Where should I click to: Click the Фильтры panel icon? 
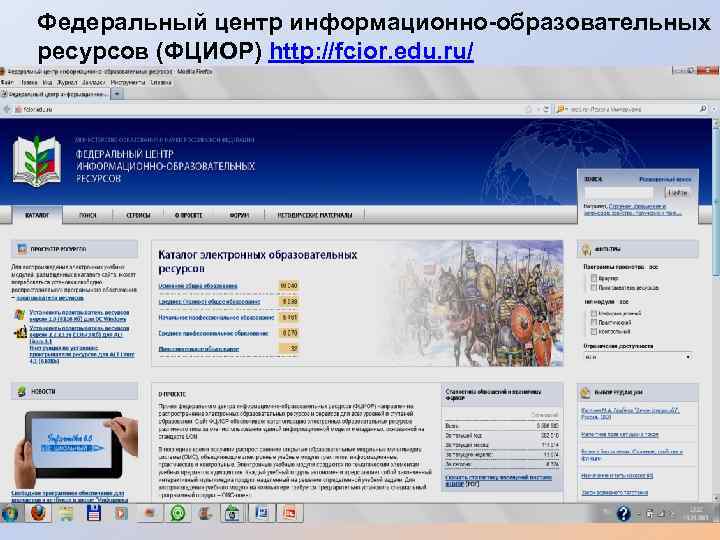pyautogui.click(x=586, y=249)
